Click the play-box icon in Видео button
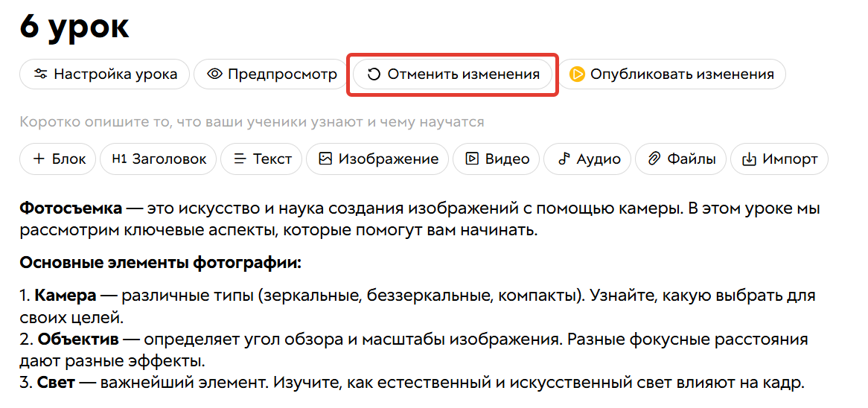Viewport: 868px width, 408px height. 472,159
